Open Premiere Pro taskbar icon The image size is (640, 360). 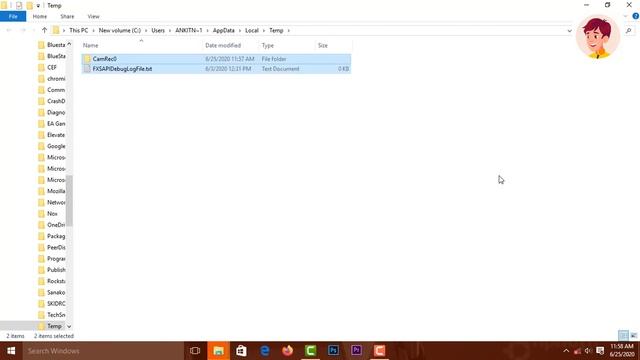pyautogui.click(x=356, y=351)
